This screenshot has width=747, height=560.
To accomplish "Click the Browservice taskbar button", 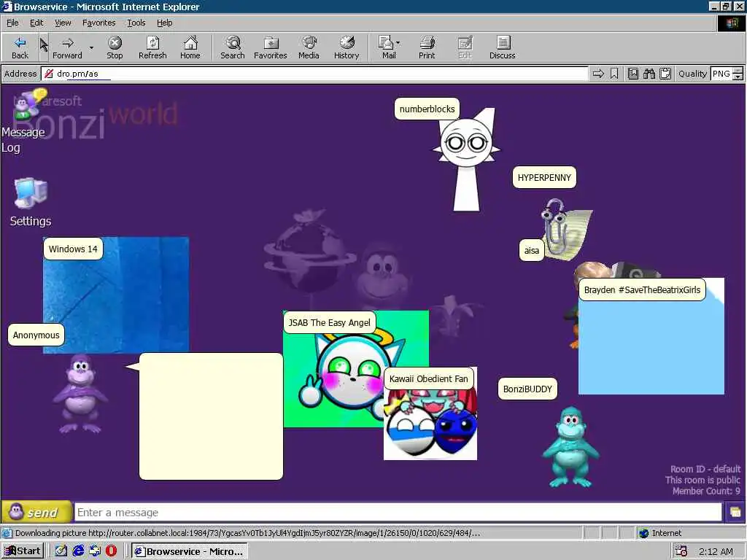I will (x=190, y=551).
